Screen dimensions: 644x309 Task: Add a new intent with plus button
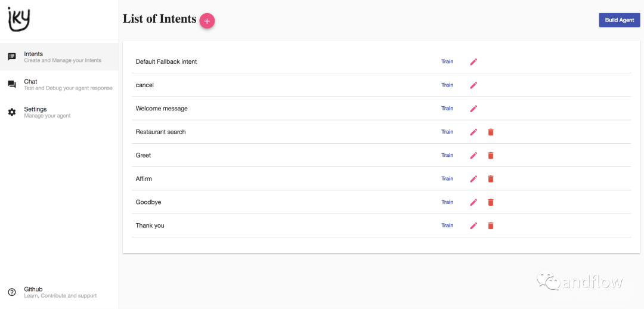click(x=207, y=21)
